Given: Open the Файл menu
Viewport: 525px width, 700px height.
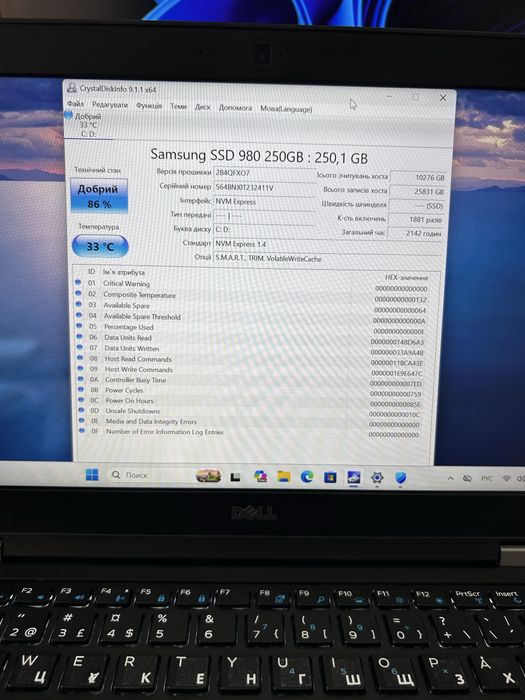Looking at the screenshot, I should coord(75,104).
